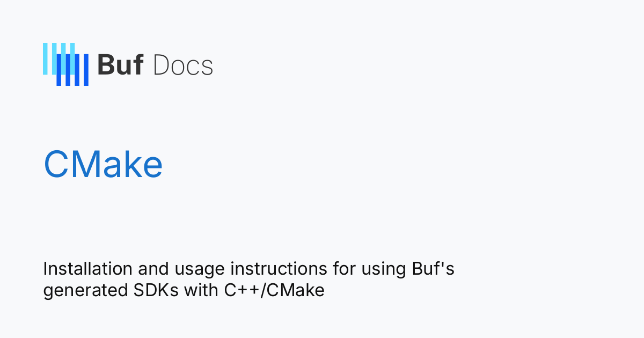Click the word "SDKs" in the description
This screenshot has height=338, width=644.
[153, 290]
